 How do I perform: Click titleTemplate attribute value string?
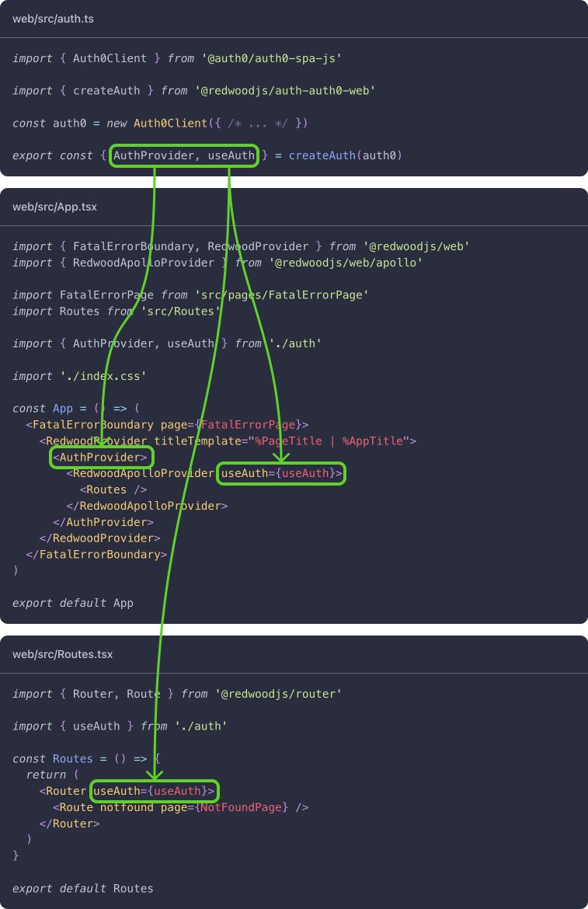[x=329, y=441]
